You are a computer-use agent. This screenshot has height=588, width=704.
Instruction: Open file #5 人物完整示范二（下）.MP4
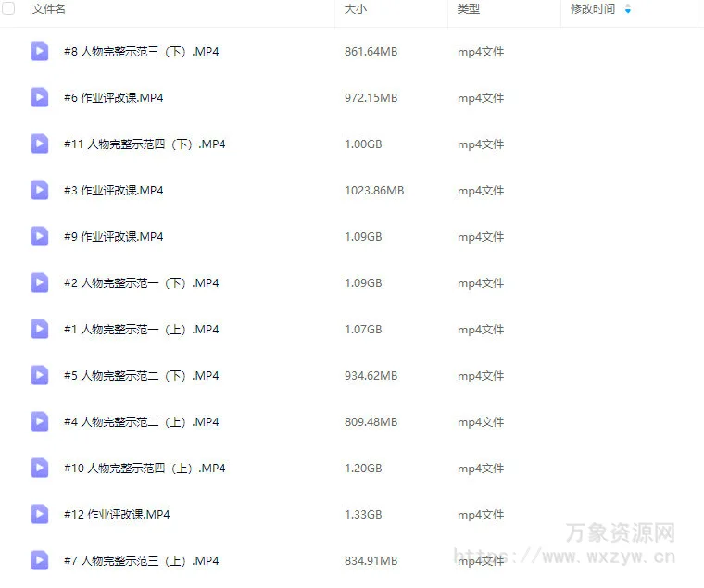141,375
